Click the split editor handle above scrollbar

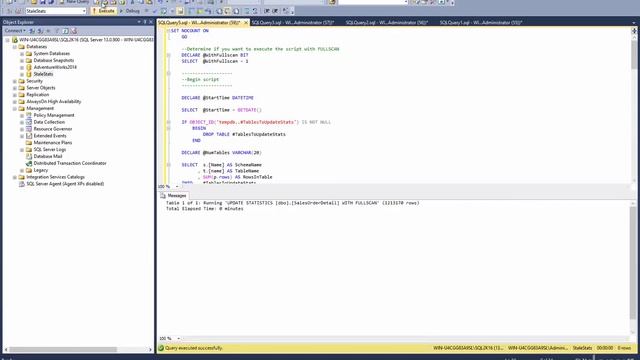tap(634, 31)
